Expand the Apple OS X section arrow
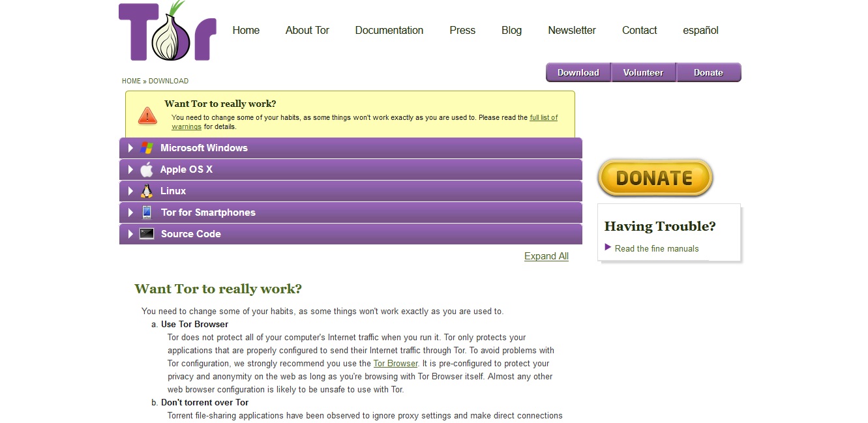This screenshot has width=868, height=423. click(x=130, y=169)
